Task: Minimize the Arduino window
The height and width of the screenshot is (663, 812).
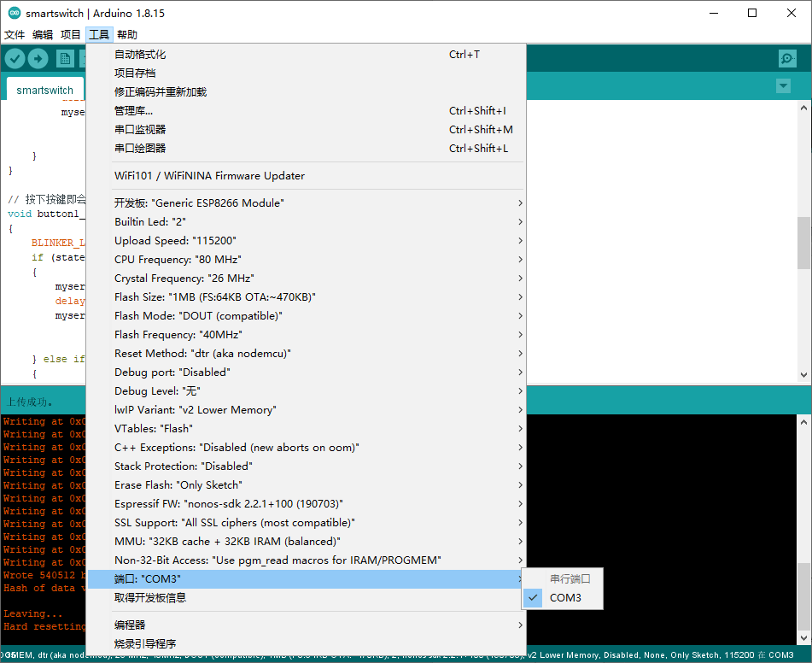Action: [x=714, y=13]
